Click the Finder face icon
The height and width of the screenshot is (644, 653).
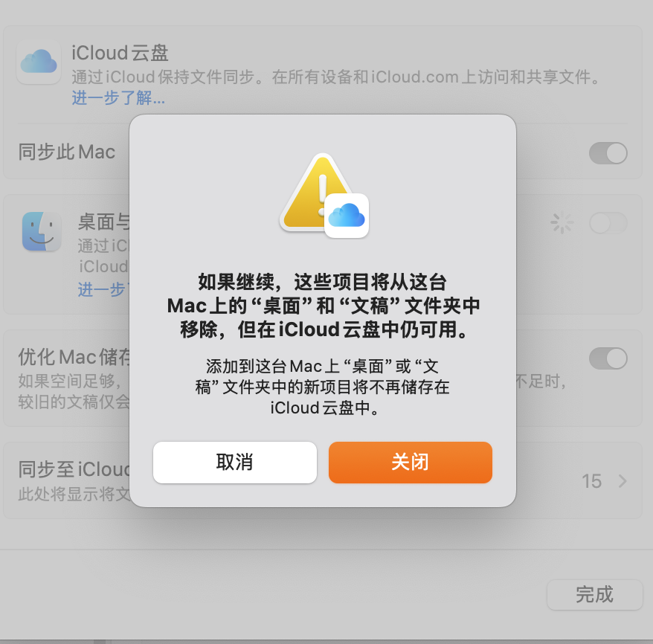[x=42, y=231]
